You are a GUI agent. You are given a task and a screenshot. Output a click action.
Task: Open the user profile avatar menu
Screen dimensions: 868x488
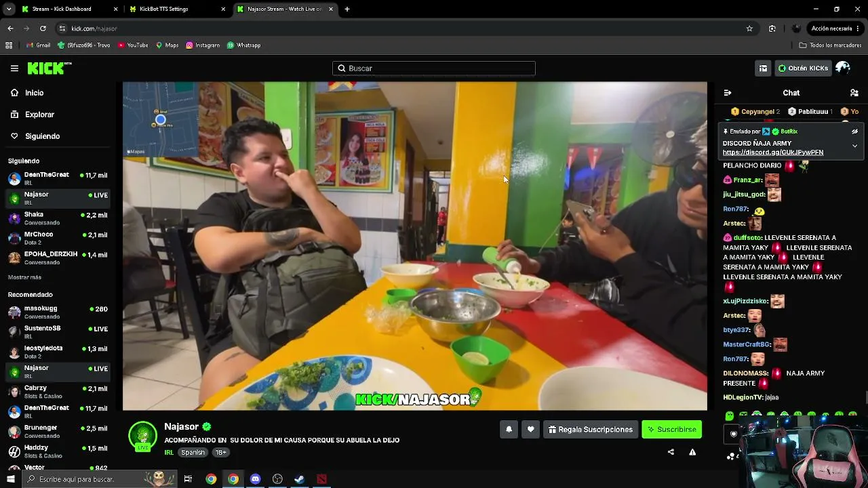(843, 68)
